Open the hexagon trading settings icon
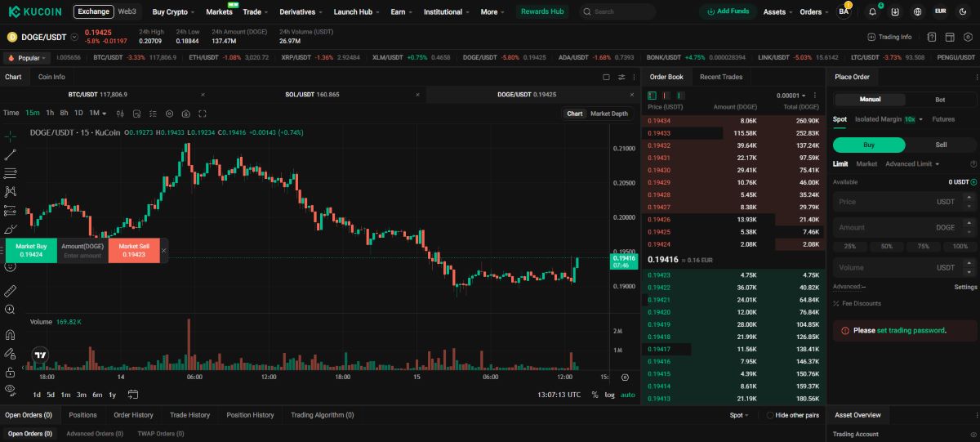 pyautogui.click(x=968, y=37)
